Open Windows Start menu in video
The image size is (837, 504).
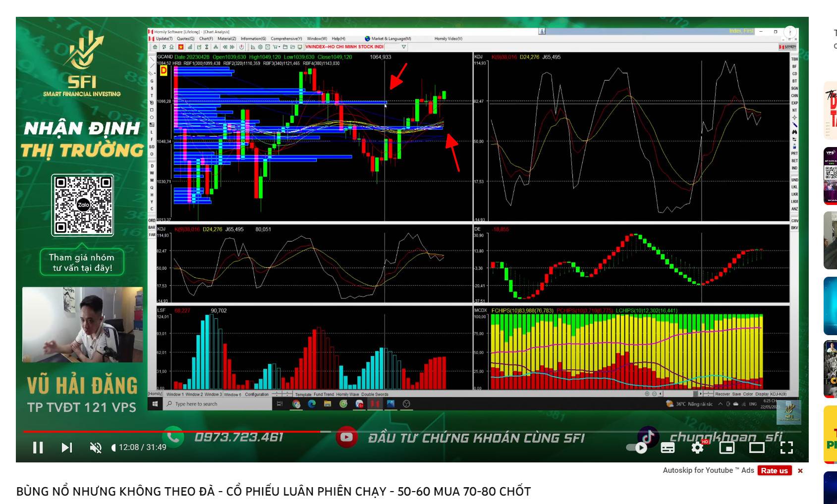click(155, 404)
